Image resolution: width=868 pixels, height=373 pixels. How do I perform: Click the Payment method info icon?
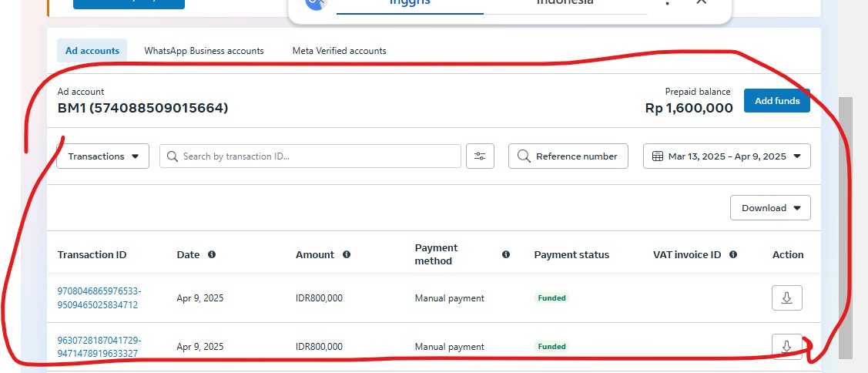pos(506,254)
